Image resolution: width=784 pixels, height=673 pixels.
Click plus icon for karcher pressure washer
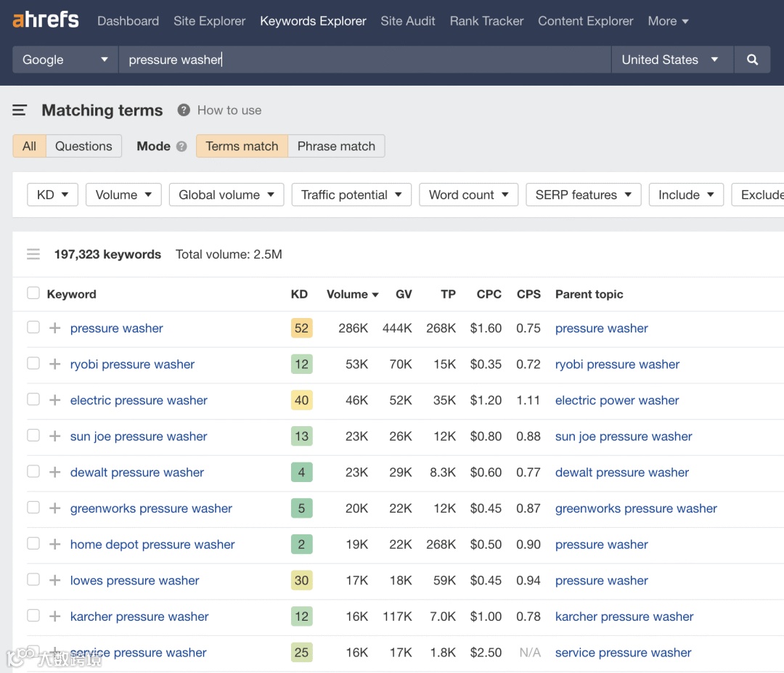tap(55, 616)
